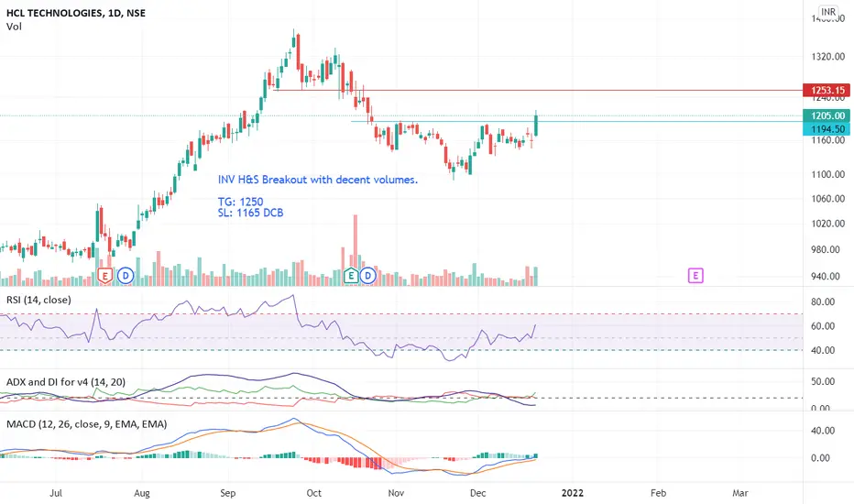Click the red E earnings marker near July
The height and width of the screenshot is (504, 854).
point(104,276)
